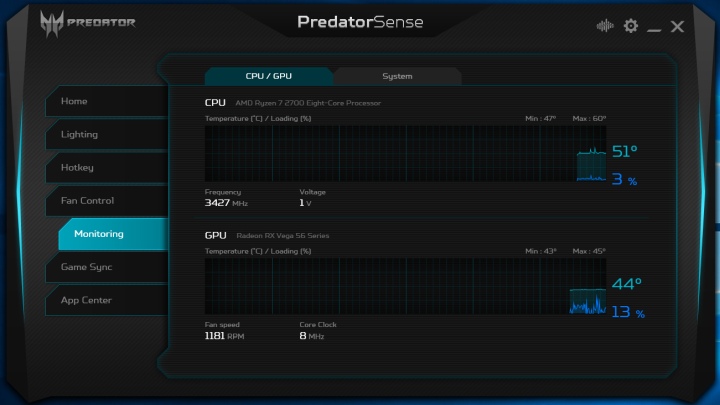Minimize the PredatorSense window
Screen dimensions: 720x405
pyautogui.click(x=654, y=30)
